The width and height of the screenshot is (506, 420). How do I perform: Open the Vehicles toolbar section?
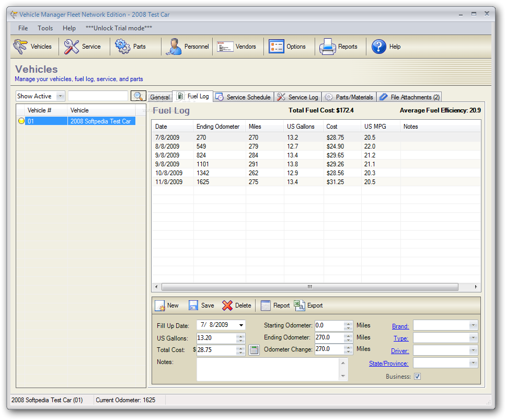pyautogui.click(x=32, y=47)
